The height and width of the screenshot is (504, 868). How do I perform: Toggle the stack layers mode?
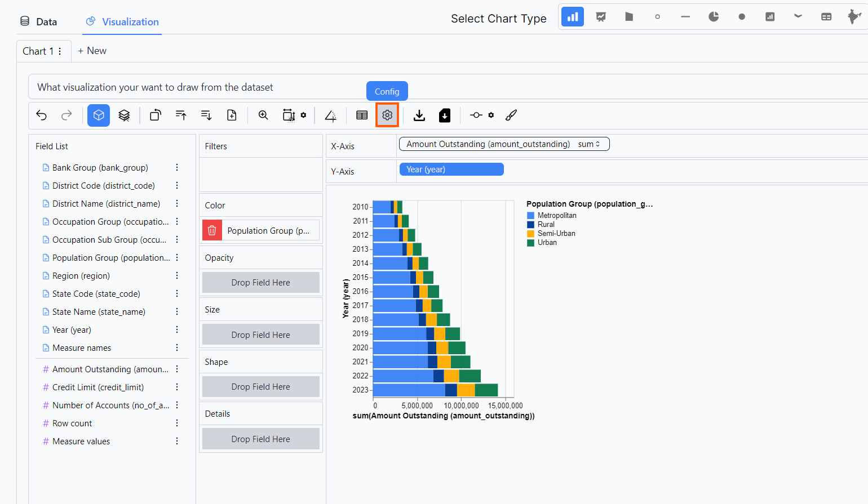tap(124, 115)
